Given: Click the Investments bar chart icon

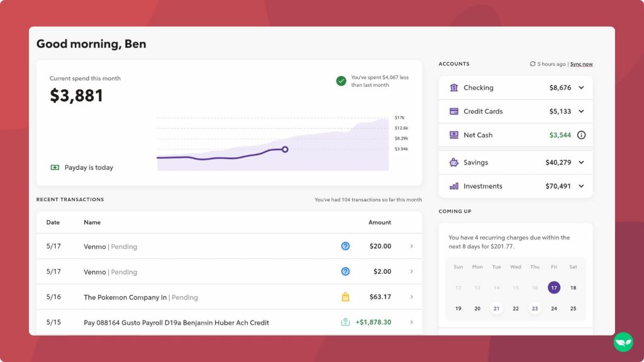Looking at the screenshot, I should (x=454, y=186).
